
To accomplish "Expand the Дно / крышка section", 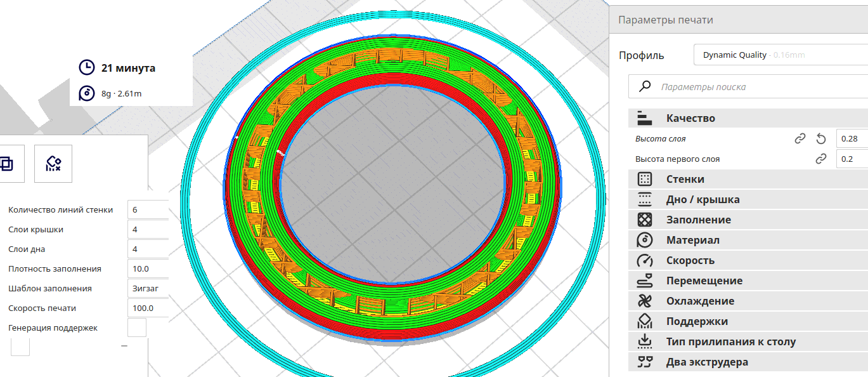I will point(748,199).
